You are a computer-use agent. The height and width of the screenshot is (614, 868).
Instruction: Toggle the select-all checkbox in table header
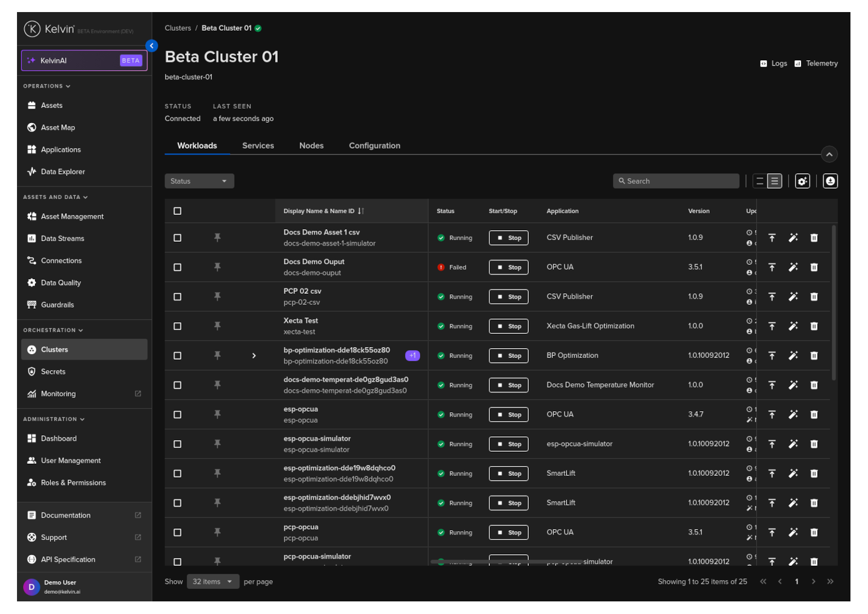[178, 211]
